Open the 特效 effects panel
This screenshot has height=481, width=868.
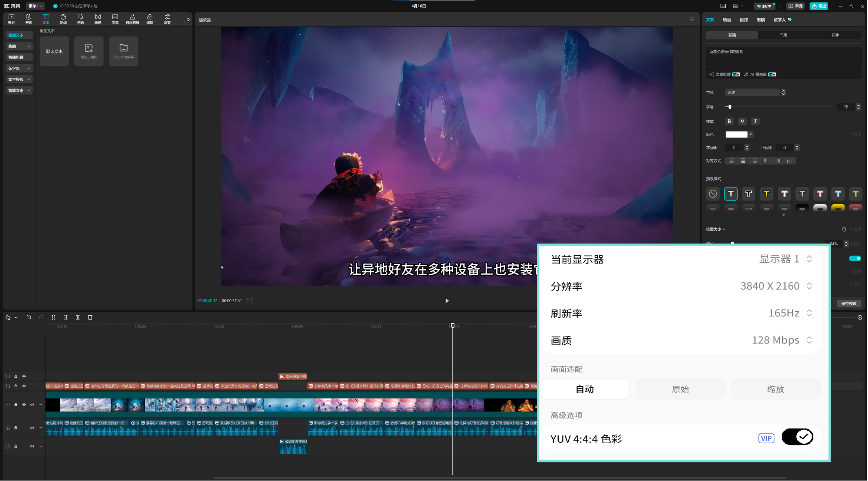coord(81,19)
